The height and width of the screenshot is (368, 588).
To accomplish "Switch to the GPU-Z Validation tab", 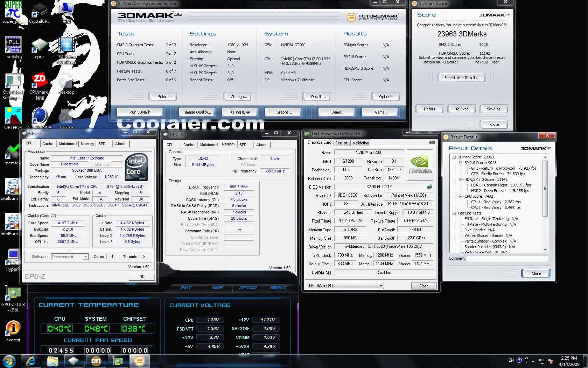I will coord(361,143).
